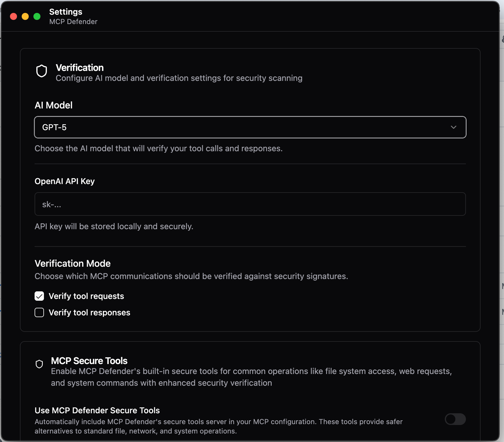The image size is (504, 442).
Task: Click the MCP Secure Tools heading
Action: pyautogui.click(x=89, y=361)
